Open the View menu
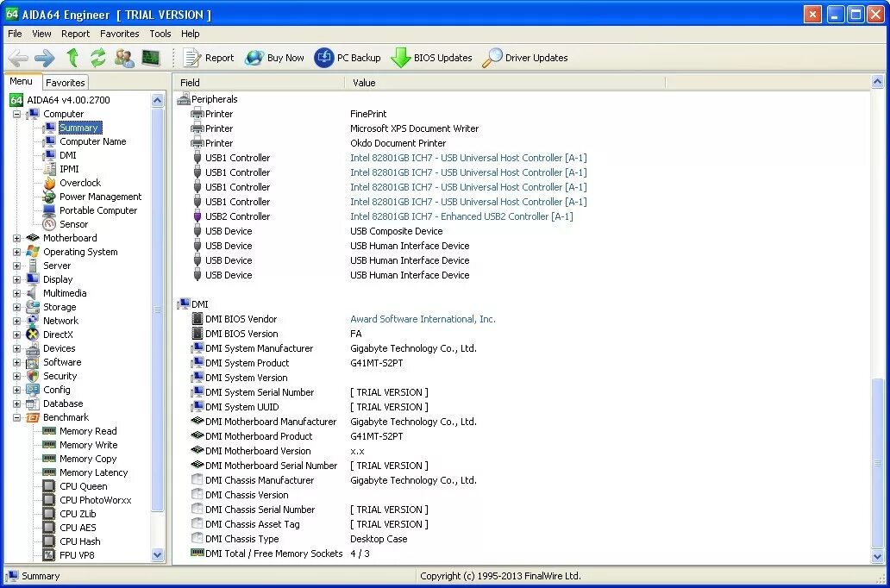The height and width of the screenshot is (588, 890). pos(41,34)
